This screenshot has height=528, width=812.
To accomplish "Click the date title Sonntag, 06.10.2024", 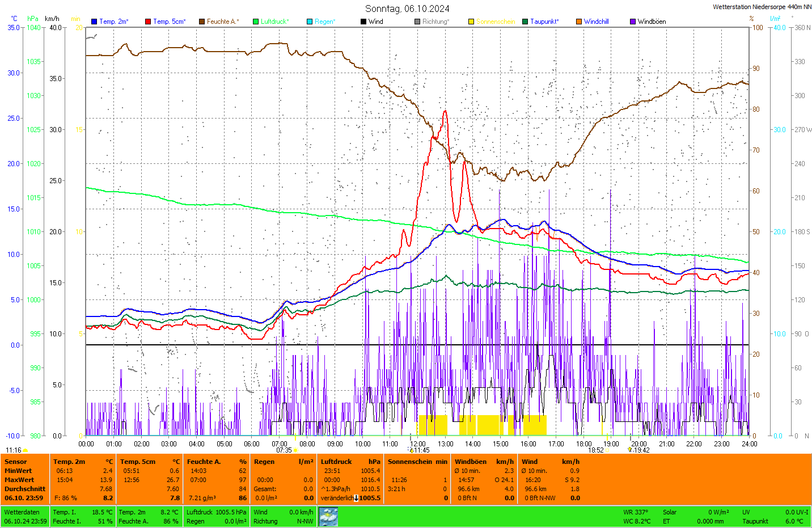I will pos(407,9).
